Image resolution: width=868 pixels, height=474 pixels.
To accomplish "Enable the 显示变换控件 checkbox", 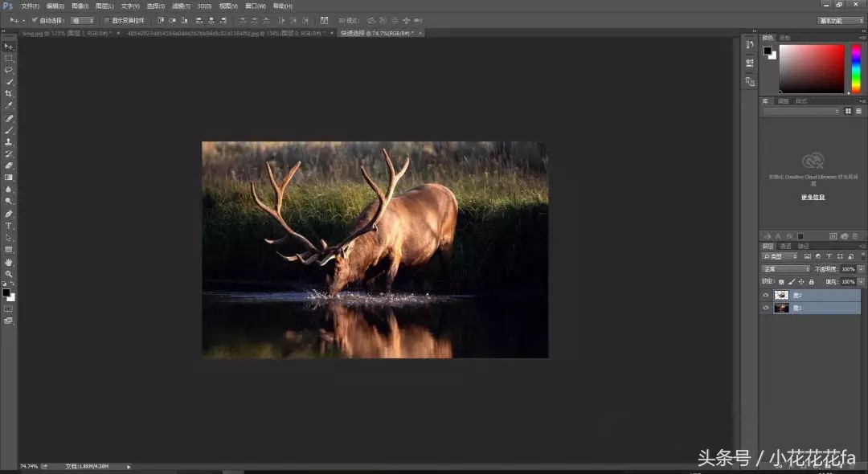I will pos(106,20).
